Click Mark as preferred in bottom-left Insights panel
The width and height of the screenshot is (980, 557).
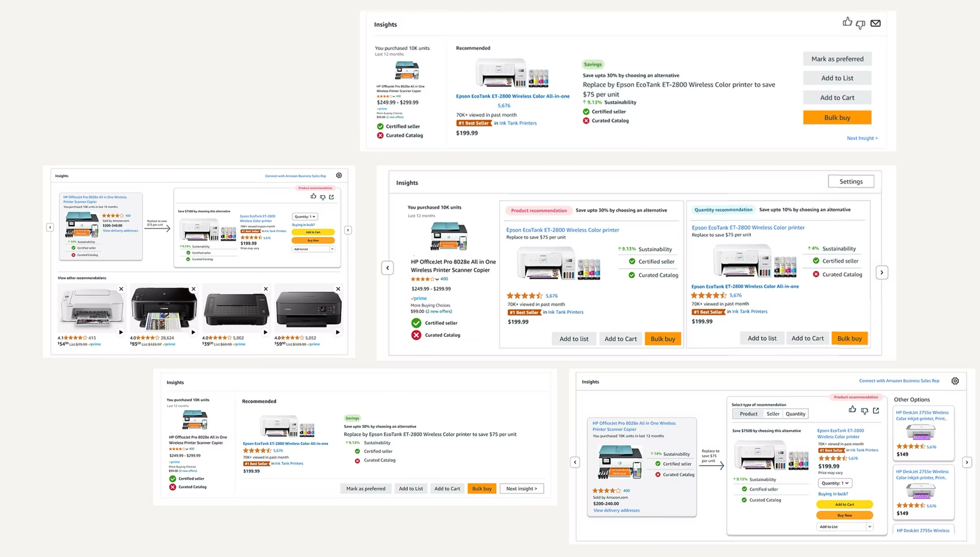366,489
